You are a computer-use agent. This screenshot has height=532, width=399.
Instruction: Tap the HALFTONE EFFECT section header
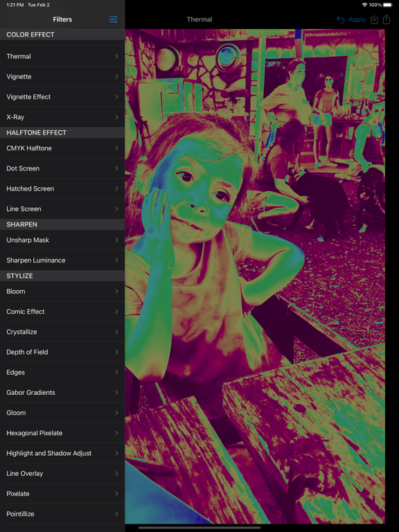tap(62, 133)
